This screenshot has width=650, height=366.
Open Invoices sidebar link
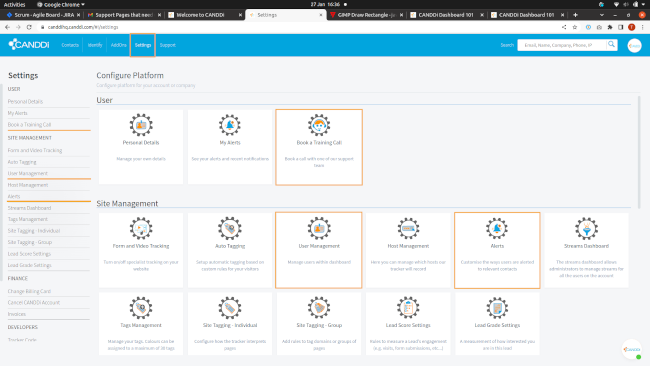(x=17, y=314)
